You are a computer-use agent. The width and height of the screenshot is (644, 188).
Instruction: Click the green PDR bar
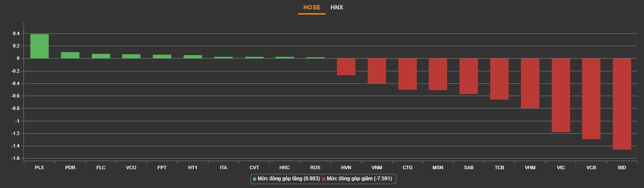click(70, 55)
